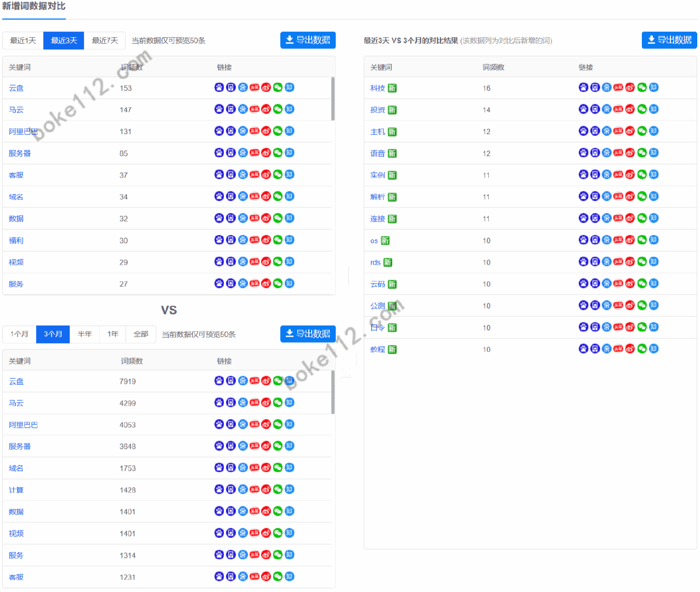
Task: Click the Baidu paw icon in the 公测 row
Action: coord(583,305)
